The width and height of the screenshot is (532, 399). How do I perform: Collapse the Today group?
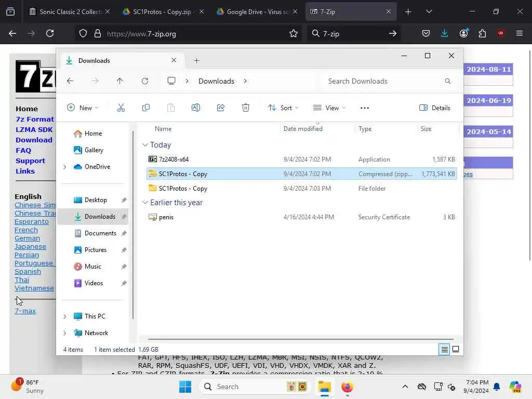145,145
